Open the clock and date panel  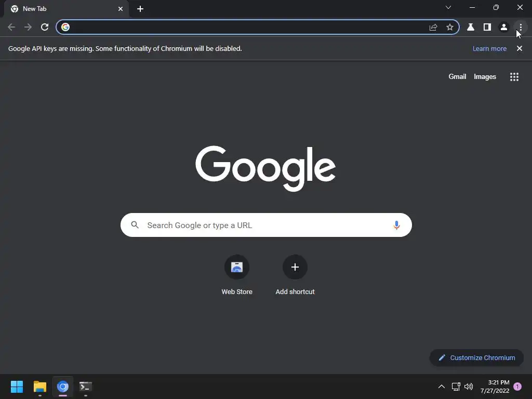click(x=495, y=387)
